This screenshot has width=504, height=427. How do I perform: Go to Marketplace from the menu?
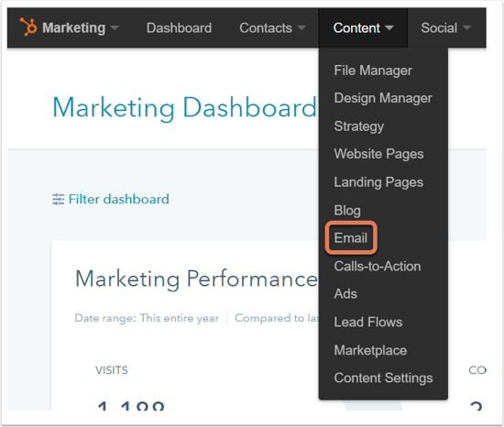coord(370,350)
